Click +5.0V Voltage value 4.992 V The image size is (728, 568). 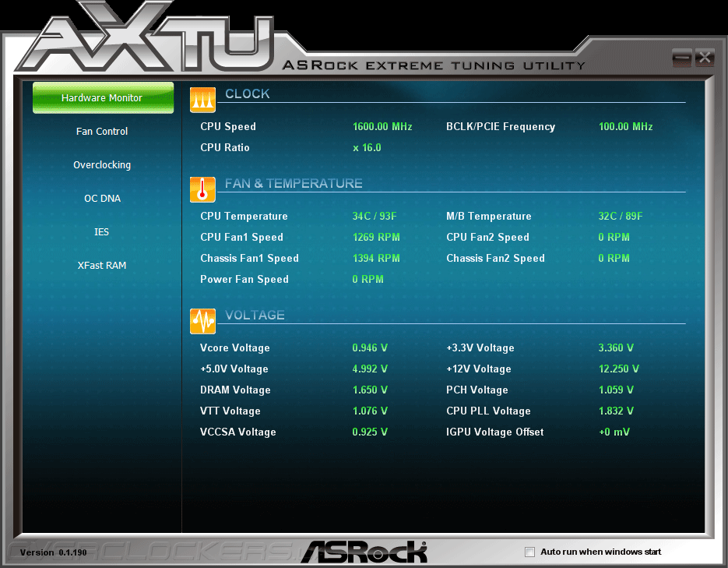pyautogui.click(x=370, y=369)
